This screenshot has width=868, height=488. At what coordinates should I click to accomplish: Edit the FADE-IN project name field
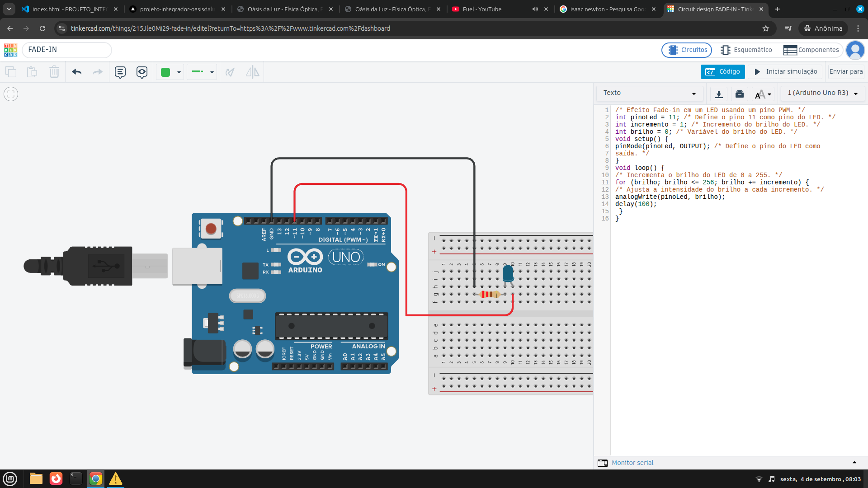point(67,50)
